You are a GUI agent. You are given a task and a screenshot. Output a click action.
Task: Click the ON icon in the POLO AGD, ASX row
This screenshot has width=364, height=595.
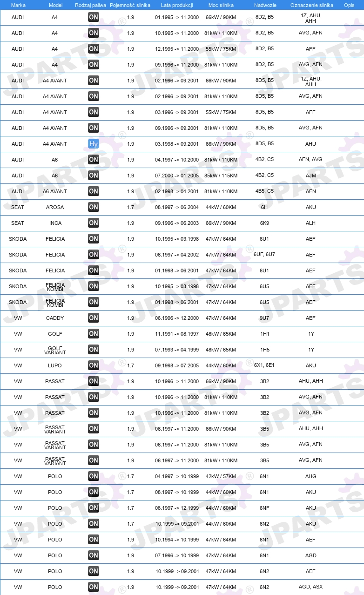(x=94, y=587)
